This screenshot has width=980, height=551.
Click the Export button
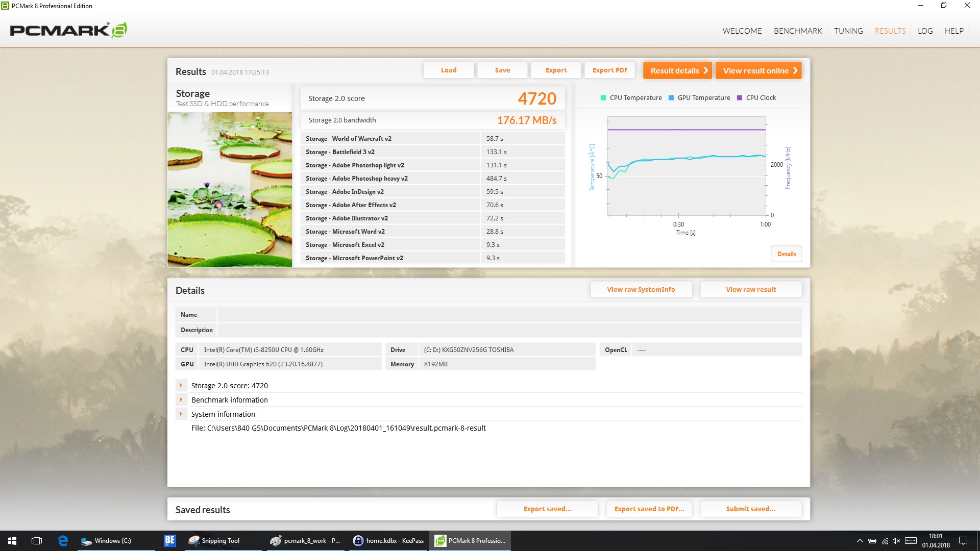pyautogui.click(x=556, y=70)
